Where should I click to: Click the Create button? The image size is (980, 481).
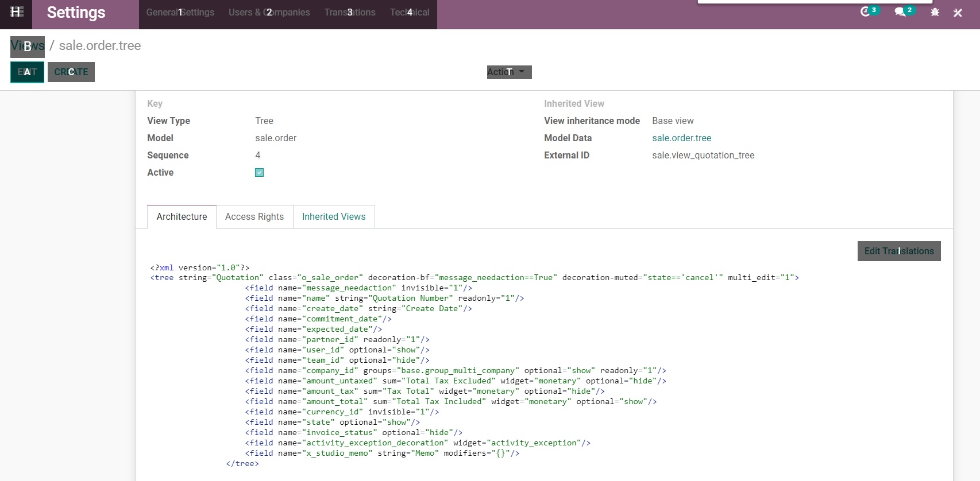(x=71, y=72)
